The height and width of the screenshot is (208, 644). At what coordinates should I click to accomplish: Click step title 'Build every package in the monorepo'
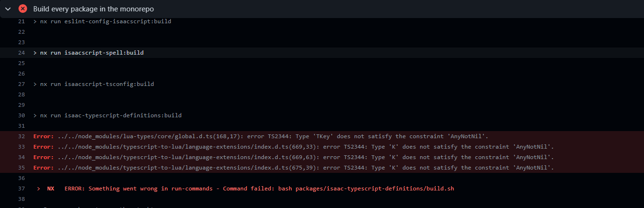[94, 9]
